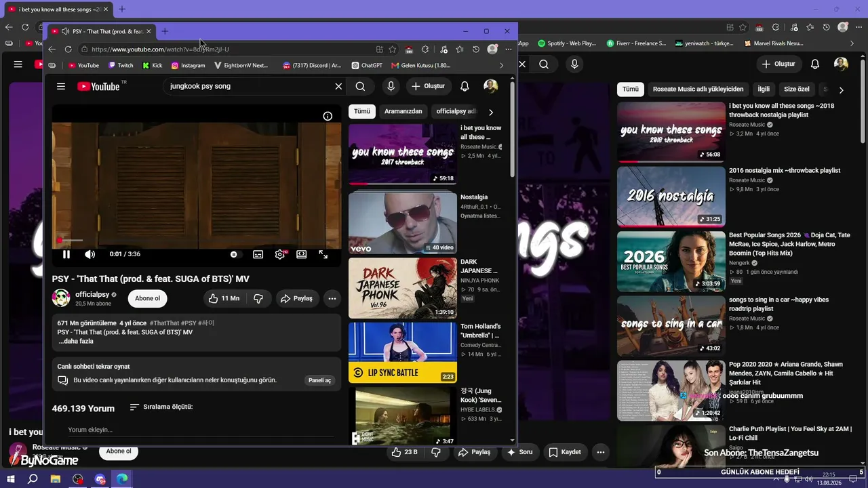Open the Spotify Web Player bookmark in back window
The height and width of the screenshot is (488, 868).
567,43
